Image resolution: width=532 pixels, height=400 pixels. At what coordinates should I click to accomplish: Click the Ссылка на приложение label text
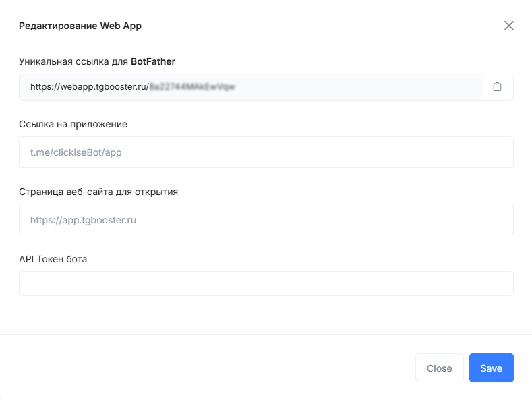(x=73, y=124)
